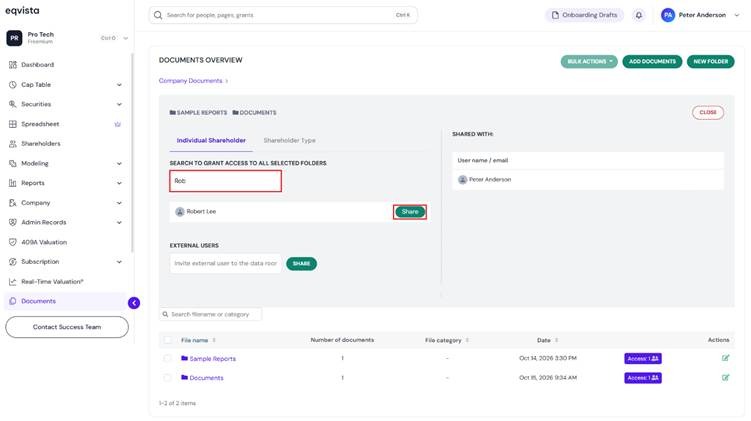
Task: Click Share next to Robert Lee
Action: [x=410, y=212]
